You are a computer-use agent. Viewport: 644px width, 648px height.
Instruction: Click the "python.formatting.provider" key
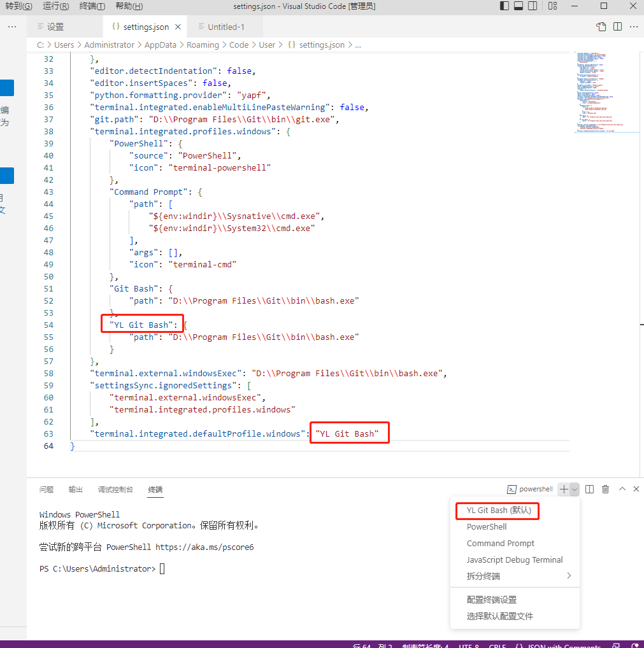(159, 95)
